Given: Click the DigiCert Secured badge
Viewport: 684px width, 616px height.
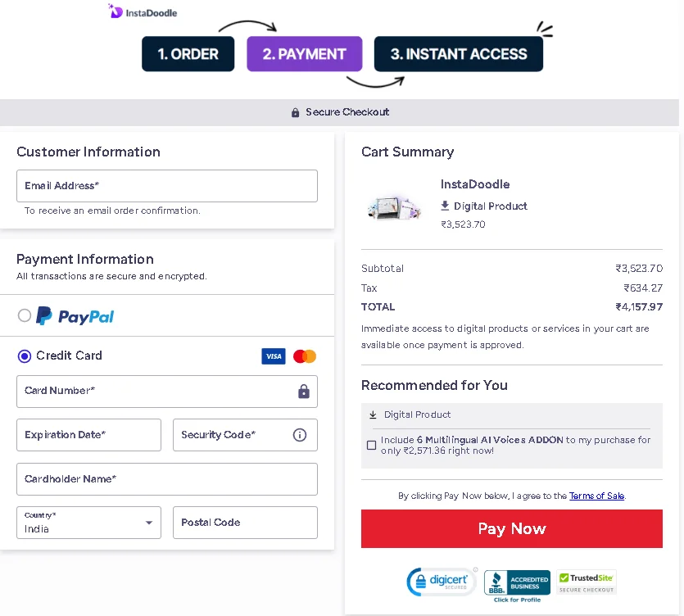Looking at the screenshot, I should 442,582.
